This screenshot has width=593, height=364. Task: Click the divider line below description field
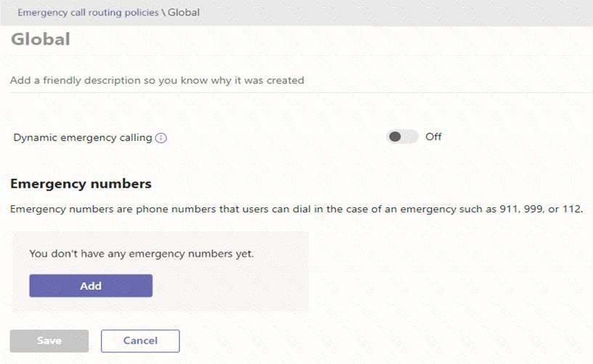click(290, 91)
